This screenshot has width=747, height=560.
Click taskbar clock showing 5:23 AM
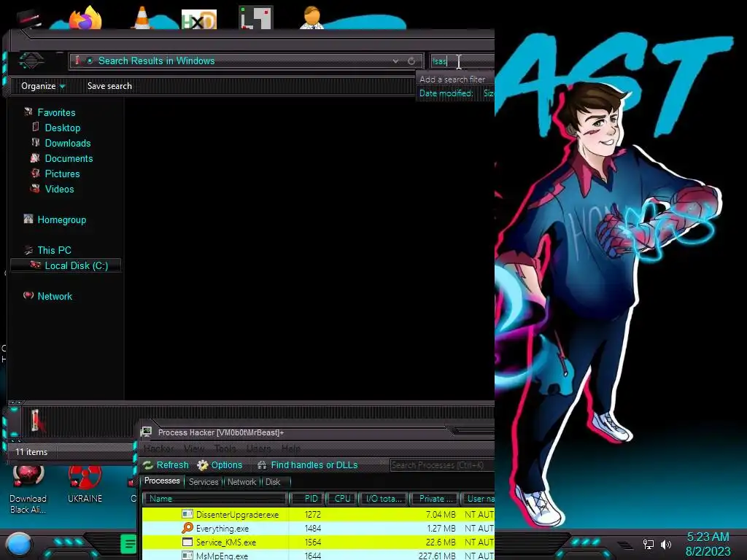[708, 544]
